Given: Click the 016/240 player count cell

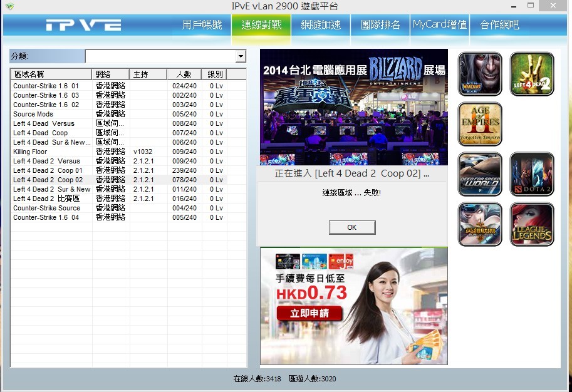Looking at the screenshot, I should point(184,199).
